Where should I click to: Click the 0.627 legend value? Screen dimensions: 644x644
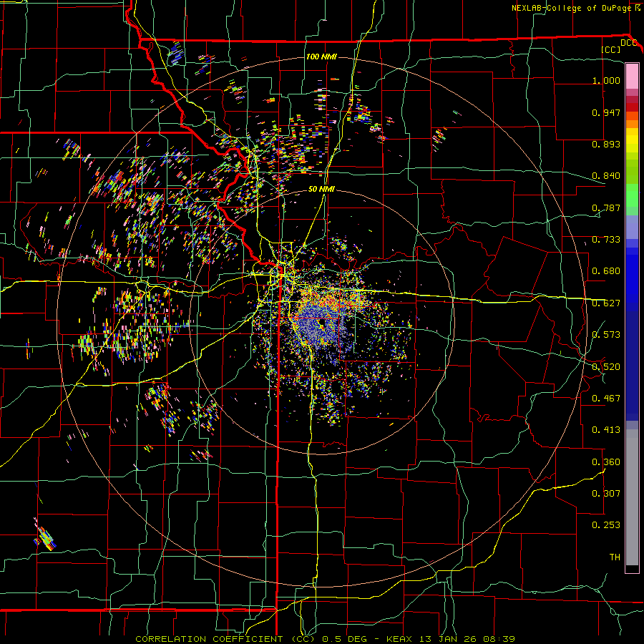(x=606, y=303)
